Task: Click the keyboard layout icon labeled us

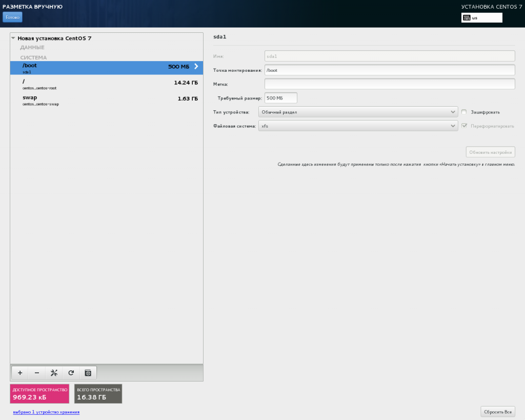Action: pyautogui.click(x=466, y=17)
